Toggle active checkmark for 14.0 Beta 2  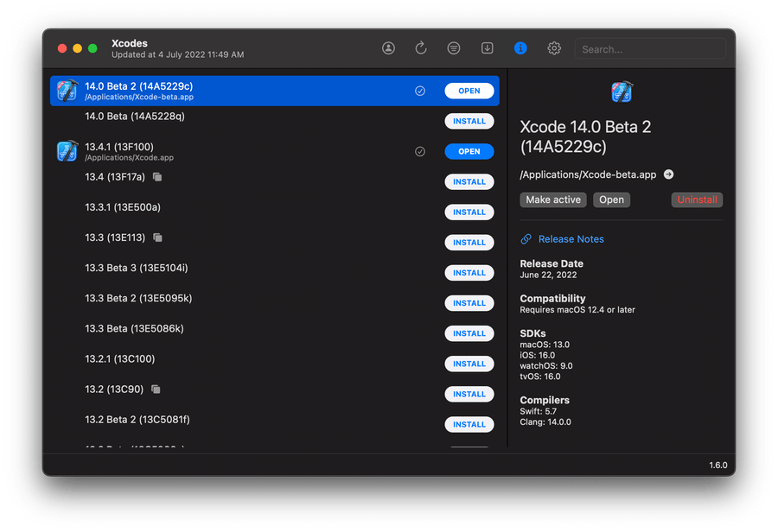(420, 91)
